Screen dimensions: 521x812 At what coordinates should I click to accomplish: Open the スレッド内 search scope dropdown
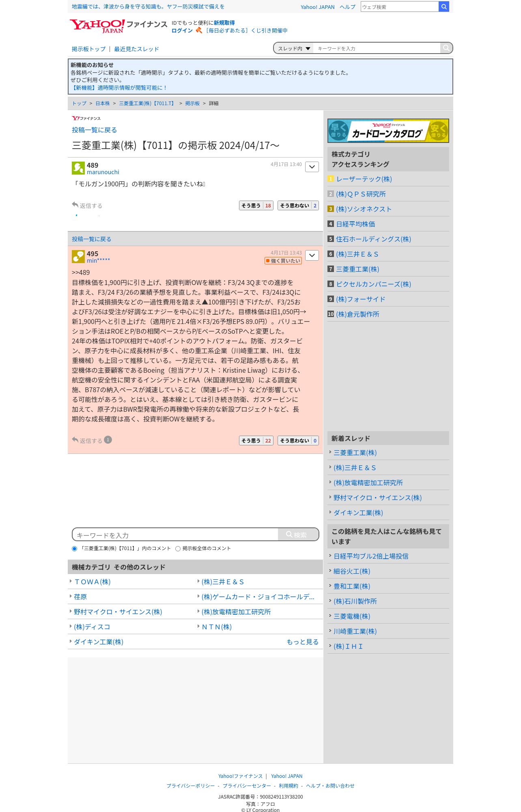point(294,48)
